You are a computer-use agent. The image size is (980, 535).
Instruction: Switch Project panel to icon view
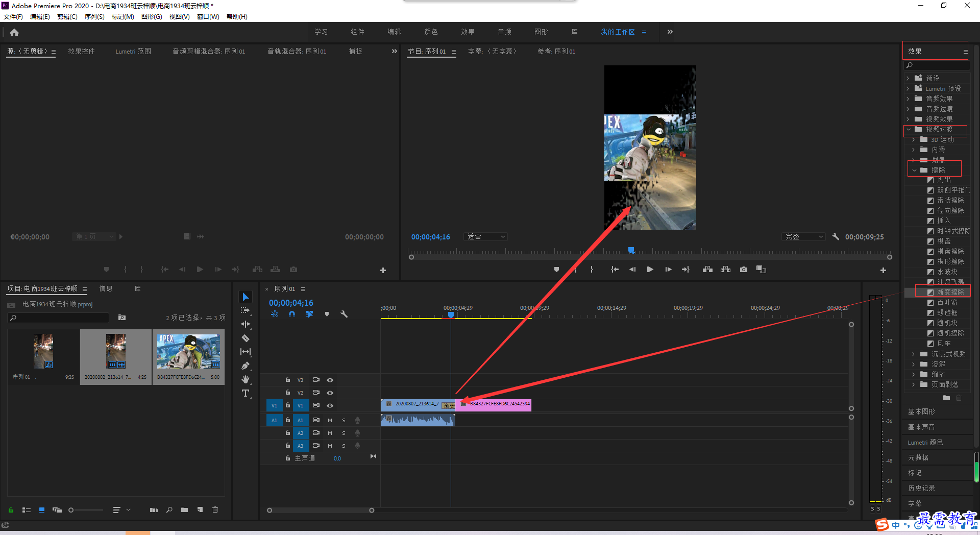(x=42, y=509)
